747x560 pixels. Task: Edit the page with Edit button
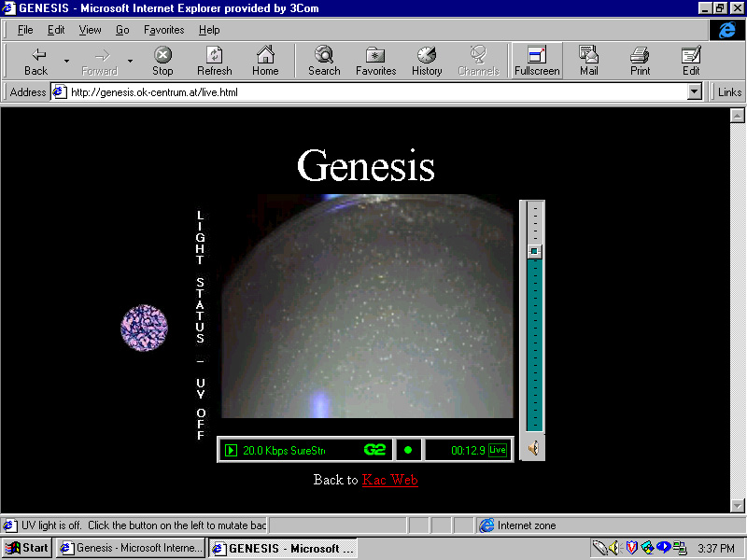pos(691,61)
